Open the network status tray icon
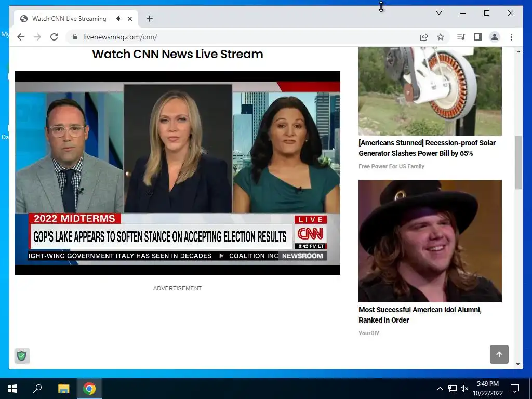This screenshot has height=399, width=532. click(x=453, y=389)
